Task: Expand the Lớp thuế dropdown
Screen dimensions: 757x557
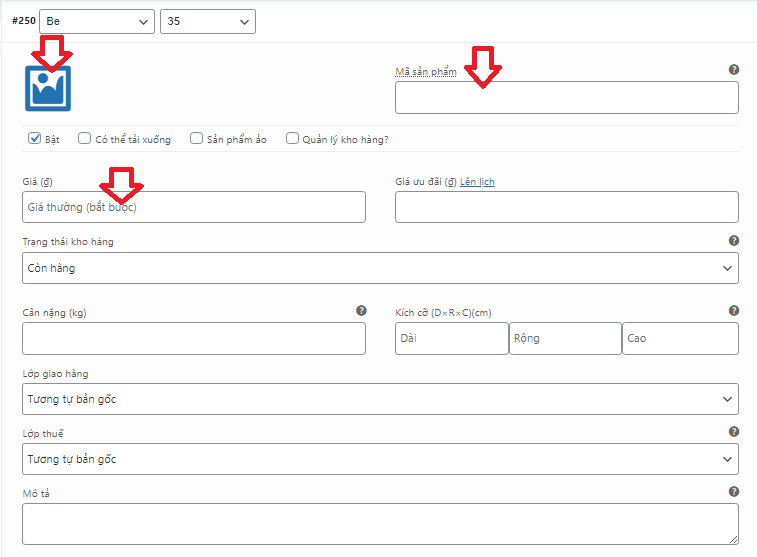Action: click(380, 459)
